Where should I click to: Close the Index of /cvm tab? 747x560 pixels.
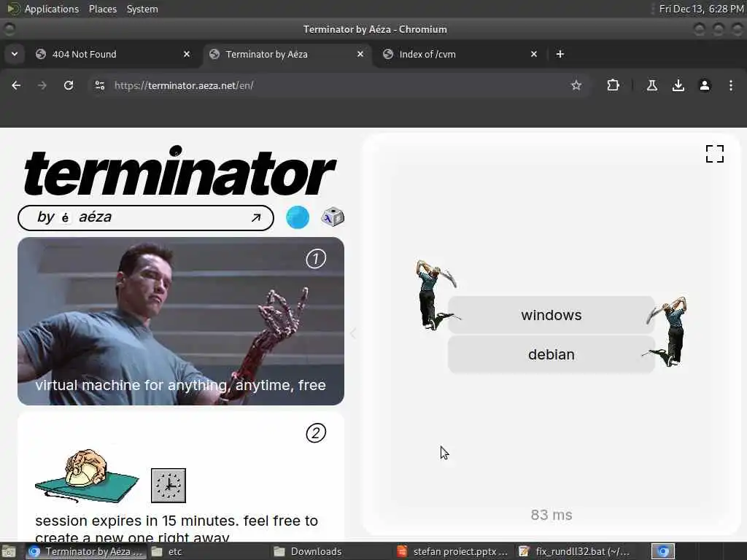click(x=533, y=54)
